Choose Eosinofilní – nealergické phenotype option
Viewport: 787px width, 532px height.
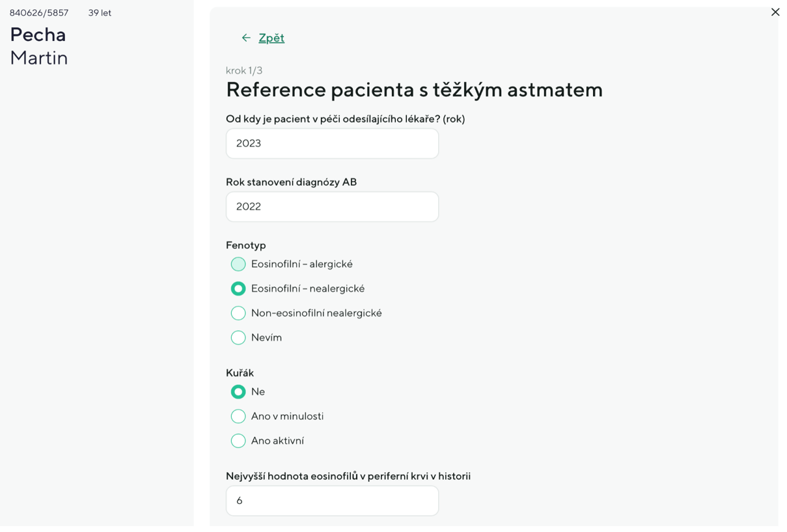point(238,288)
